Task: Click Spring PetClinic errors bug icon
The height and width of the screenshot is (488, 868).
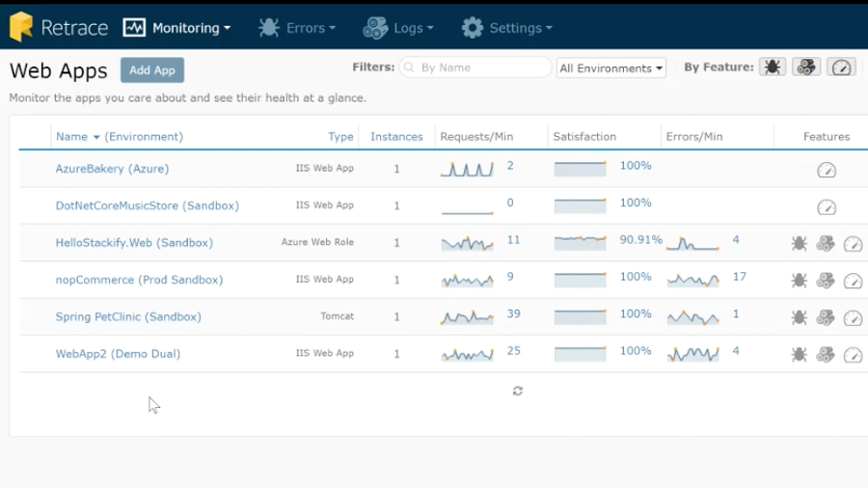Action: 799,317
